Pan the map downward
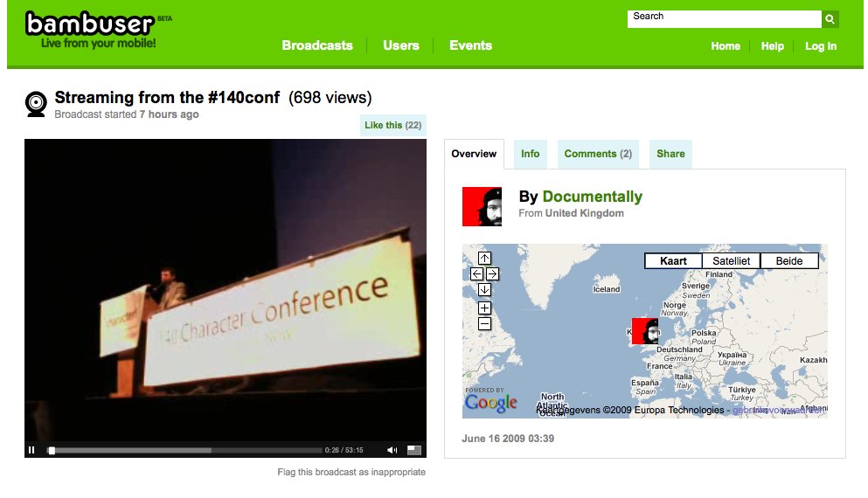Image resolution: width=868 pixels, height=498 pixels. click(485, 289)
